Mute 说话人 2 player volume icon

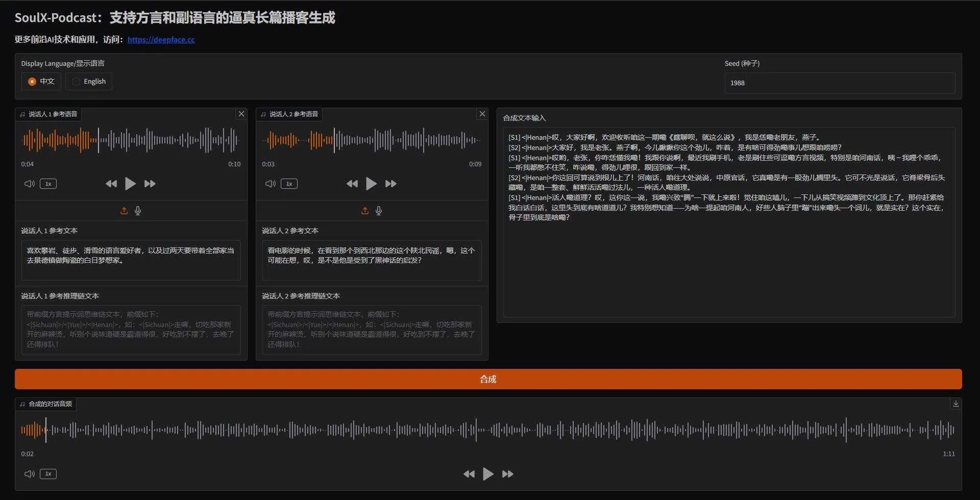click(270, 184)
